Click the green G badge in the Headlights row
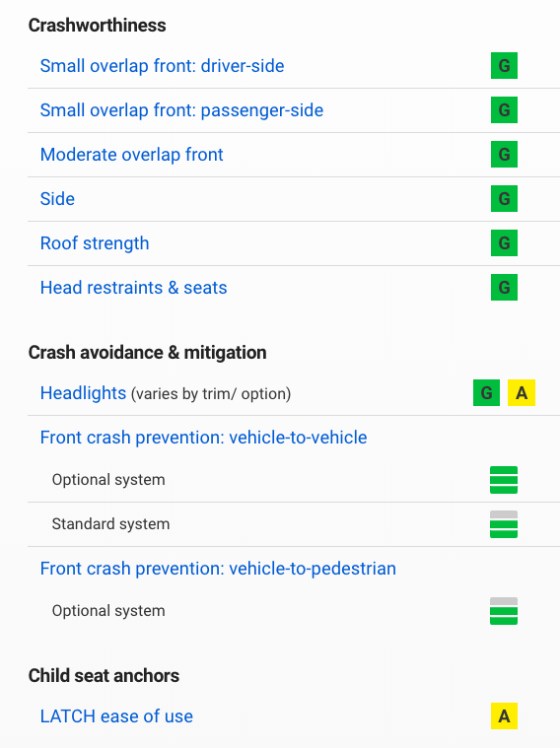 [486, 393]
